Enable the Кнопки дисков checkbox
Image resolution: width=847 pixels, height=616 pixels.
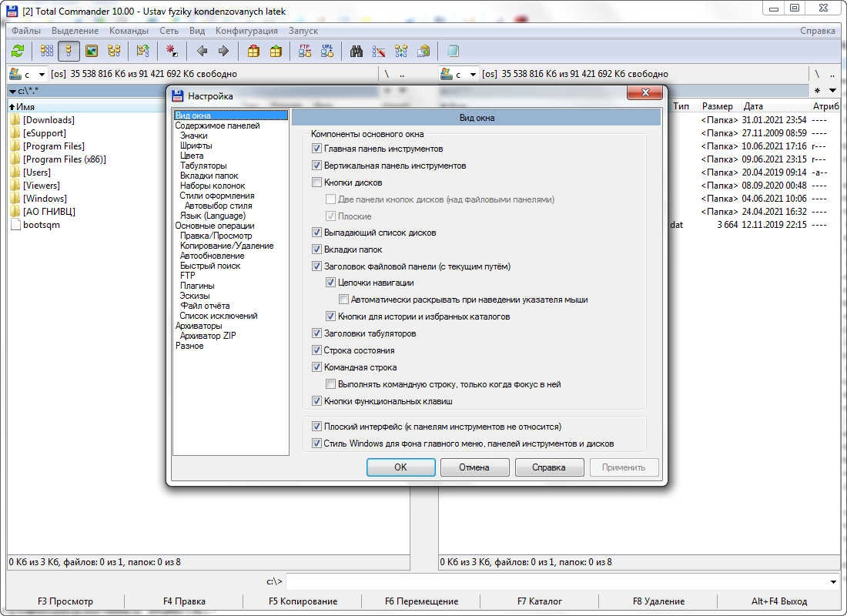pyautogui.click(x=317, y=182)
